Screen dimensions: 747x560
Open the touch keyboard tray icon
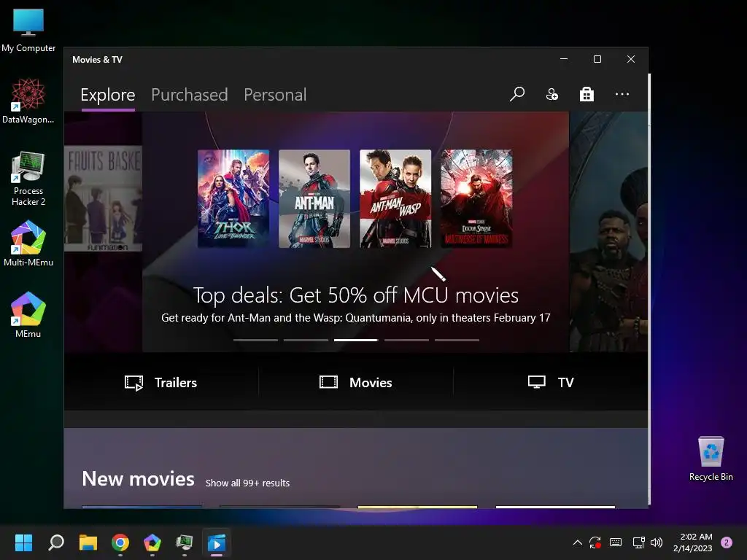[x=616, y=542]
